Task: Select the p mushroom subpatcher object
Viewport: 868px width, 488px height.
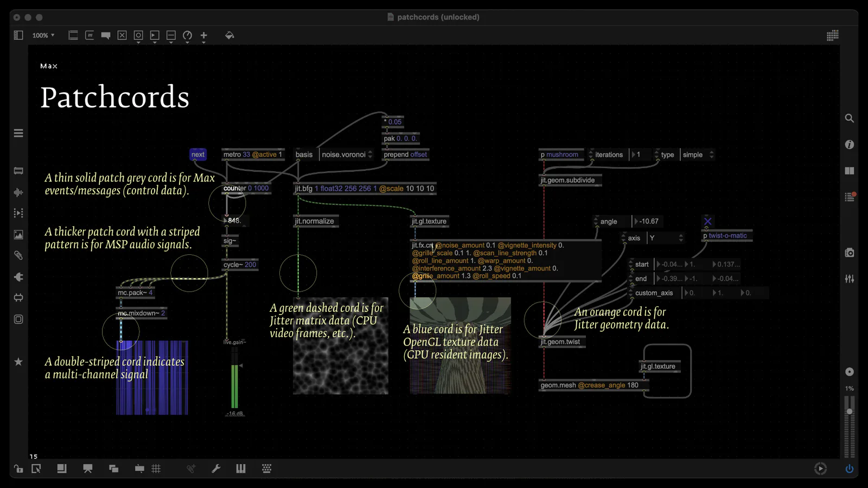Action: [561, 155]
